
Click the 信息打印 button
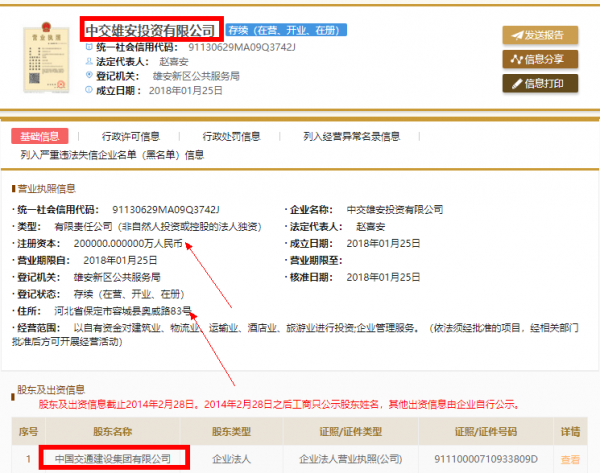[x=540, y=83]
